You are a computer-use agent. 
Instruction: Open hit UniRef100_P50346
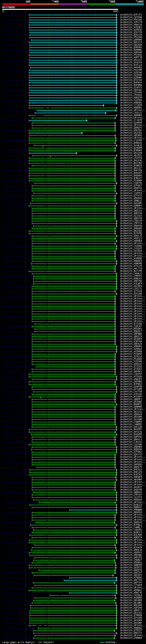[131, 20]
